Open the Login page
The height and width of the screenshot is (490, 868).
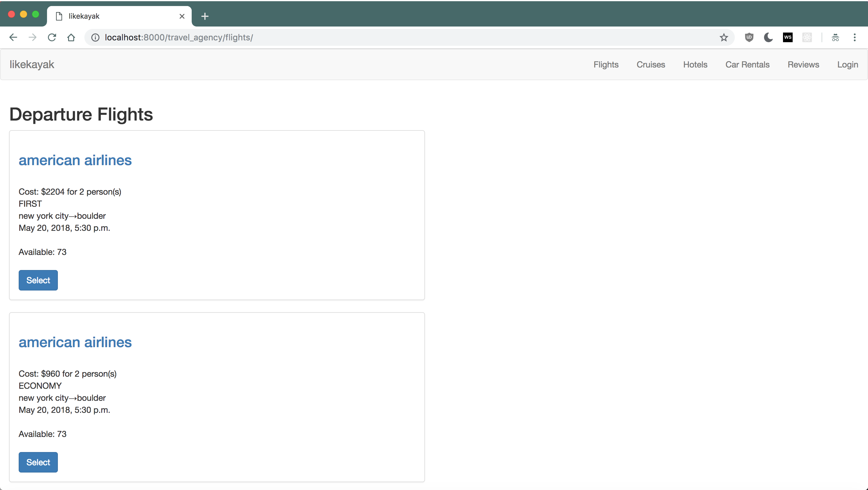tap(848, 64)
